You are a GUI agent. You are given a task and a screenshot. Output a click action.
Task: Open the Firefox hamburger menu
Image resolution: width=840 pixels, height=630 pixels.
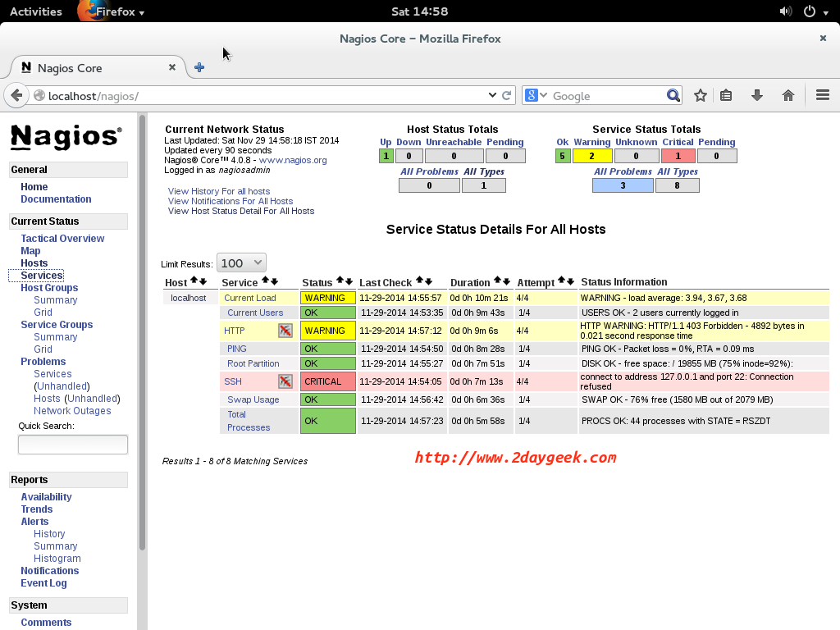point(823,95)
